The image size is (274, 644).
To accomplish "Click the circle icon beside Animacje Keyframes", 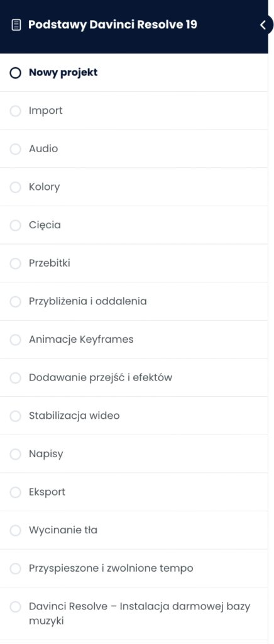I will [x=15, y=340].
